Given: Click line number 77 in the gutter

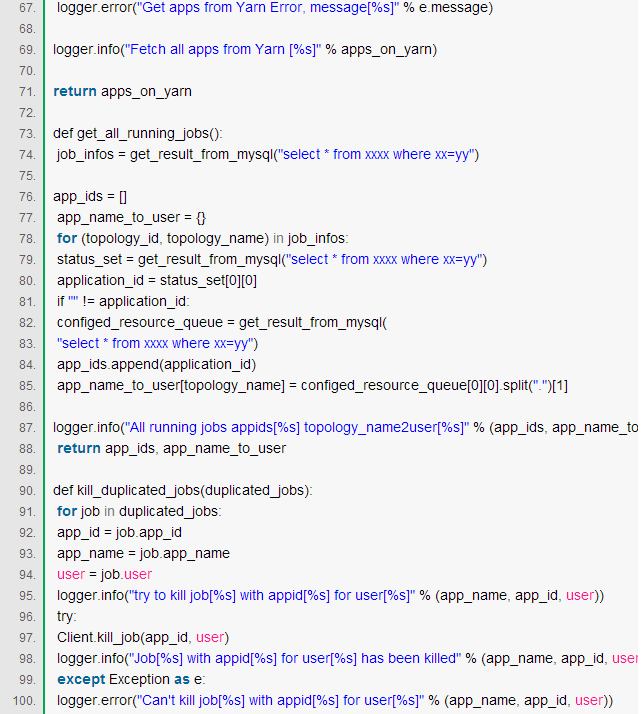Looking at the screenshot, I should (x=27, y=218).
